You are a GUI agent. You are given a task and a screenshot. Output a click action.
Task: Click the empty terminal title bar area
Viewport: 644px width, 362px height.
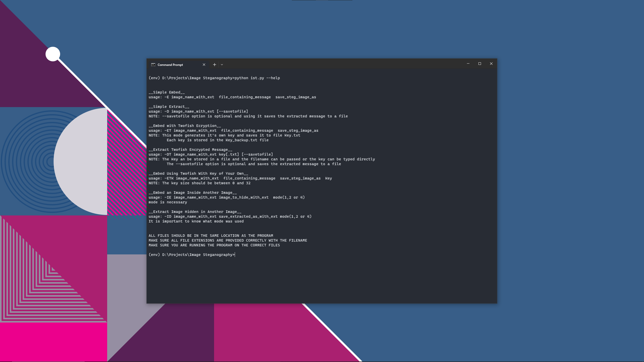click(x=340, y=64)
